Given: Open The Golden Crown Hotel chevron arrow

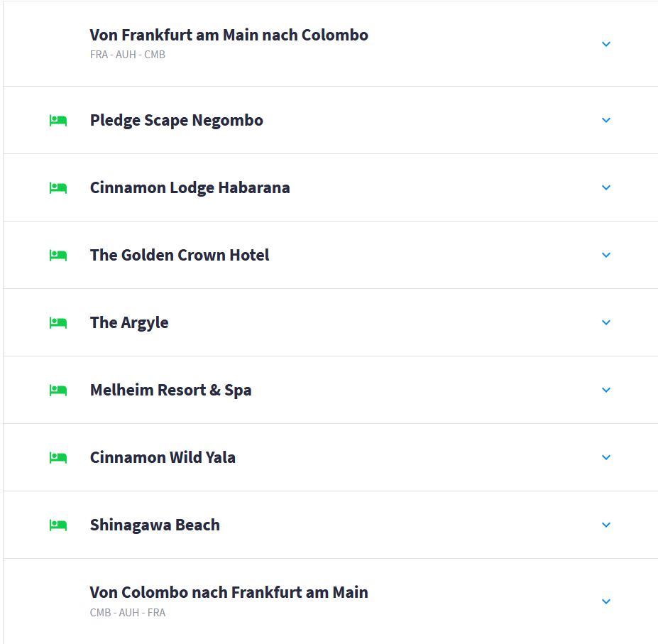Looking at the screenshot, I should click(x=606, y=255).
